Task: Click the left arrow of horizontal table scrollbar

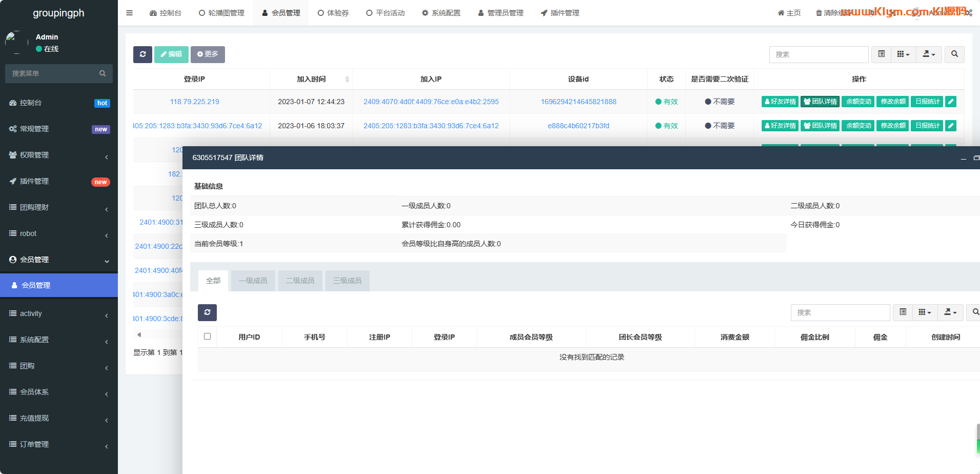Action: (x=139, y=334)
